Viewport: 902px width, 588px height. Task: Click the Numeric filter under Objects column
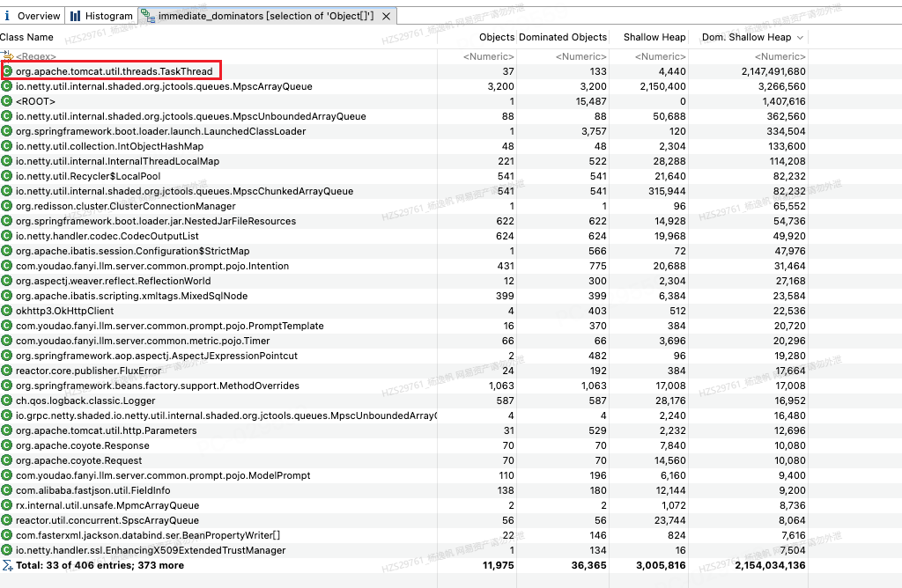[488, 56]
